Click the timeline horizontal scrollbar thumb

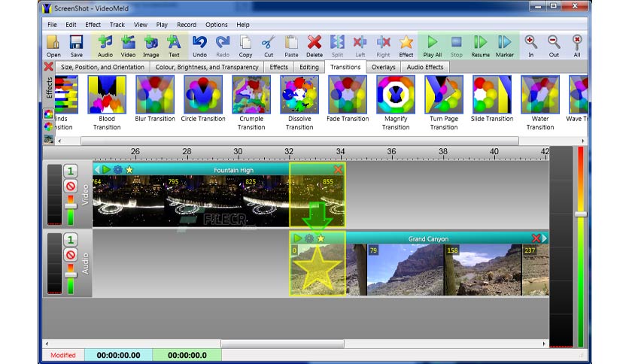pyautogui.click(x=282, y=344)
